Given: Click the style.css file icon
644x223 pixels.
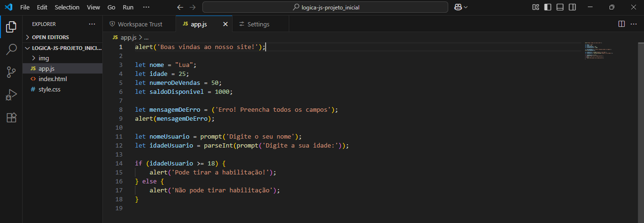Looking at the screenshot, I should (33, 89).
